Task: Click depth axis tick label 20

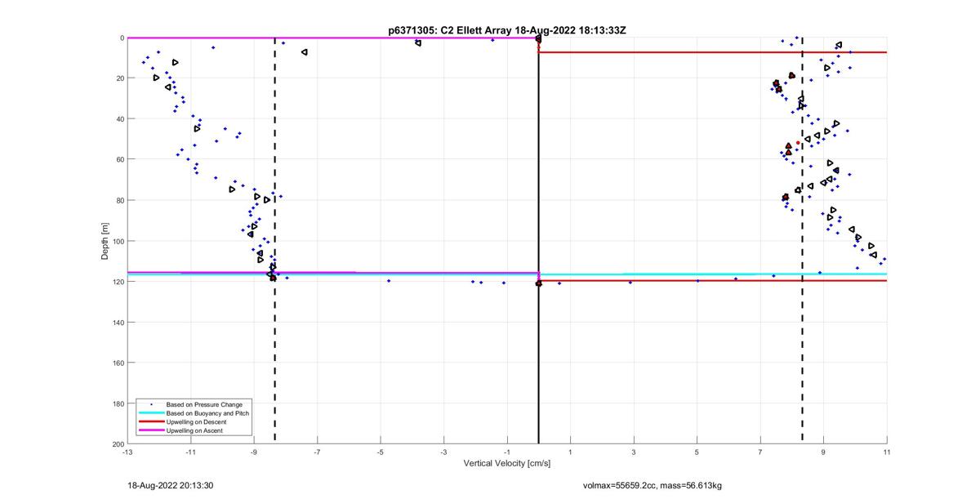Action: tap(118, 78)
